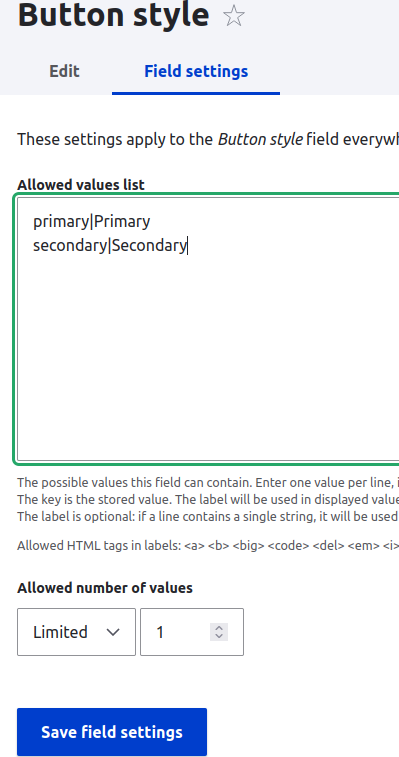399x757 pixels.
Task: Place cursor on the primary|Primary line
Action: pos(92,222)
